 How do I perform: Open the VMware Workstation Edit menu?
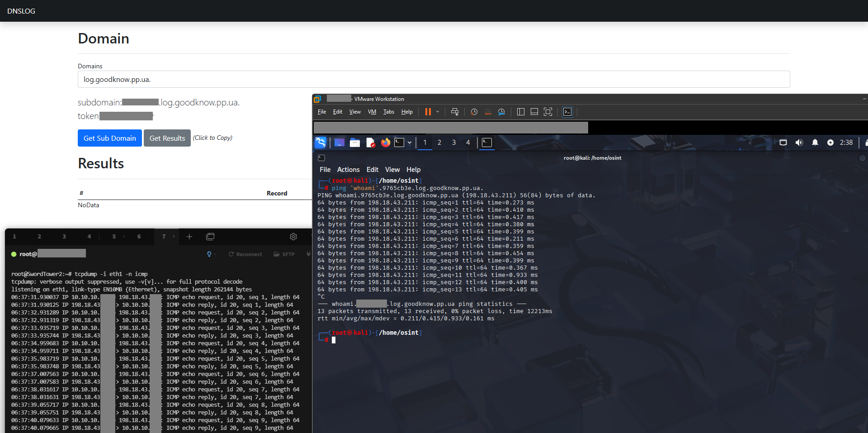pyautogui.click(x=338, y=112)
